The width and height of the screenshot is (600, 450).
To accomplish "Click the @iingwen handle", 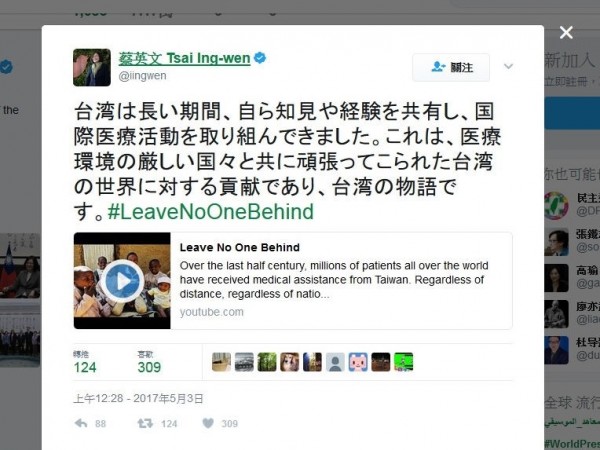I will (142, 76).
